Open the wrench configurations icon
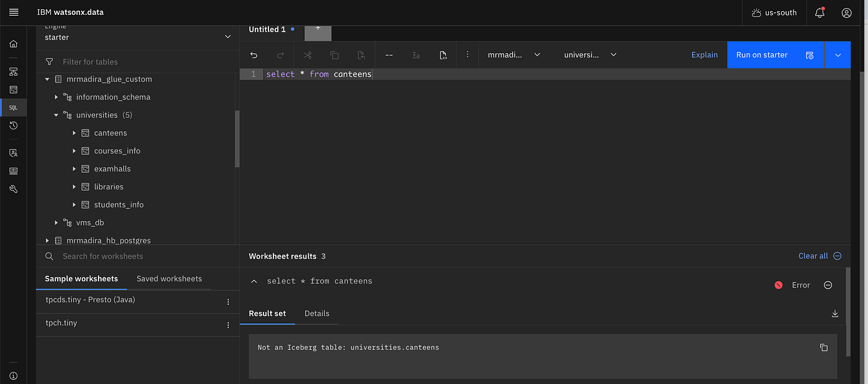The width and height of the screenshot is (868, 384). click(14, 189)
